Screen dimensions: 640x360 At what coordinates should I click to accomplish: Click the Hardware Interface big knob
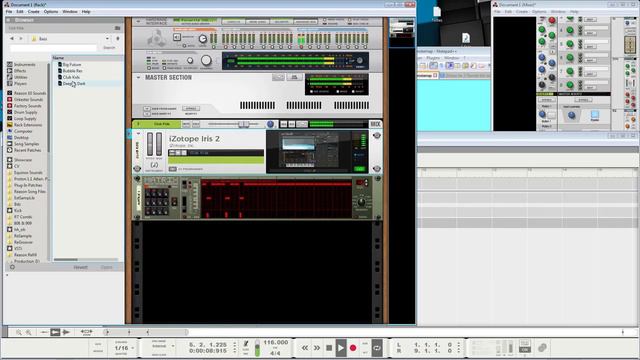coord(206,61)
